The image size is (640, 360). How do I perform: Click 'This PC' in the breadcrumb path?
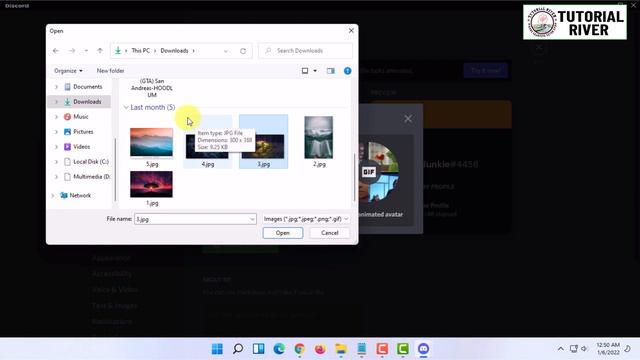click(x=140, y=51)
